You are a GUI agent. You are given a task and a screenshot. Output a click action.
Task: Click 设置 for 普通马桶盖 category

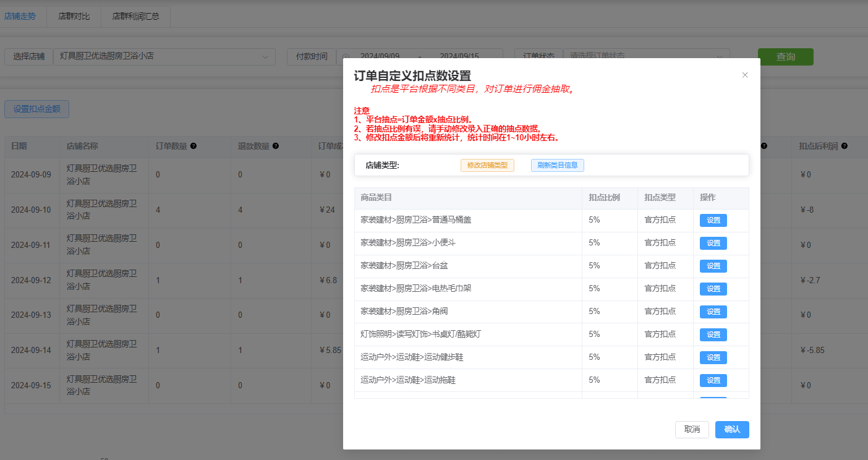coord(713,221)
